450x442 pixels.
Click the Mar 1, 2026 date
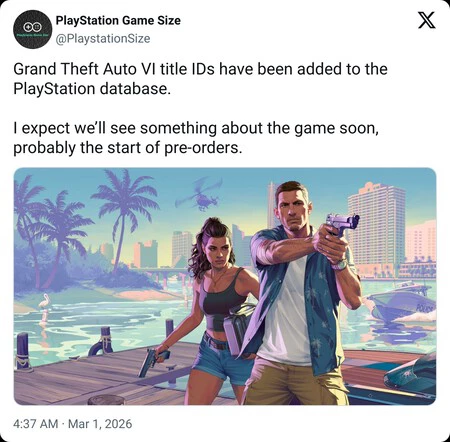100,424
